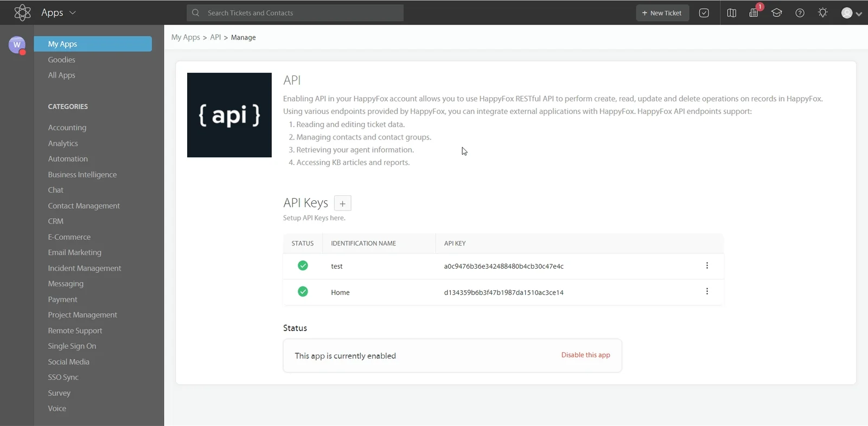Open the notifications icon with red badge
Image resolution: width=868 pixels, height=426 pixels.
pyautogui.click(x=755, y=12)
